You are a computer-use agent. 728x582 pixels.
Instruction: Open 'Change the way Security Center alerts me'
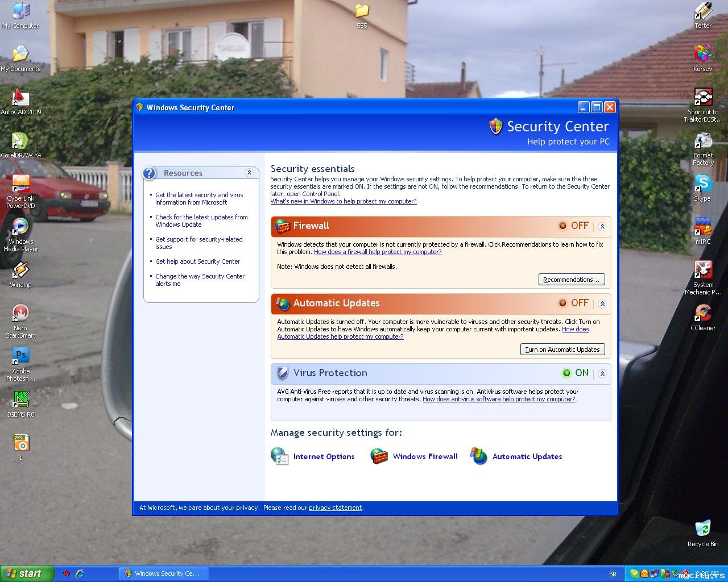(200, 280)
